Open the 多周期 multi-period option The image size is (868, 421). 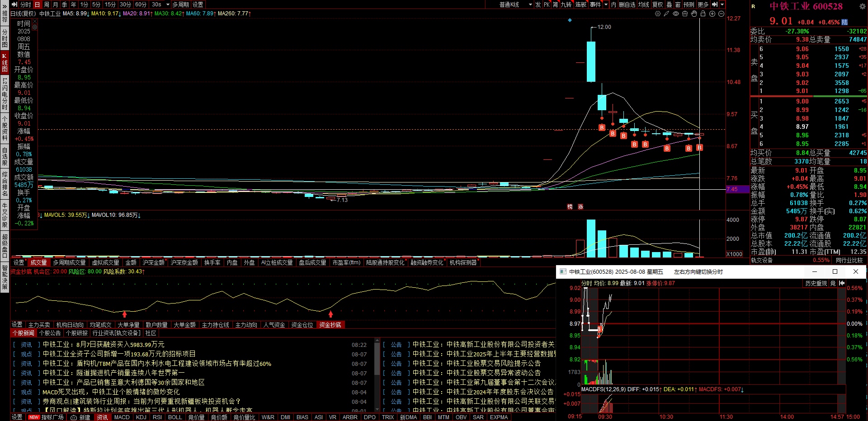(180, 5)
